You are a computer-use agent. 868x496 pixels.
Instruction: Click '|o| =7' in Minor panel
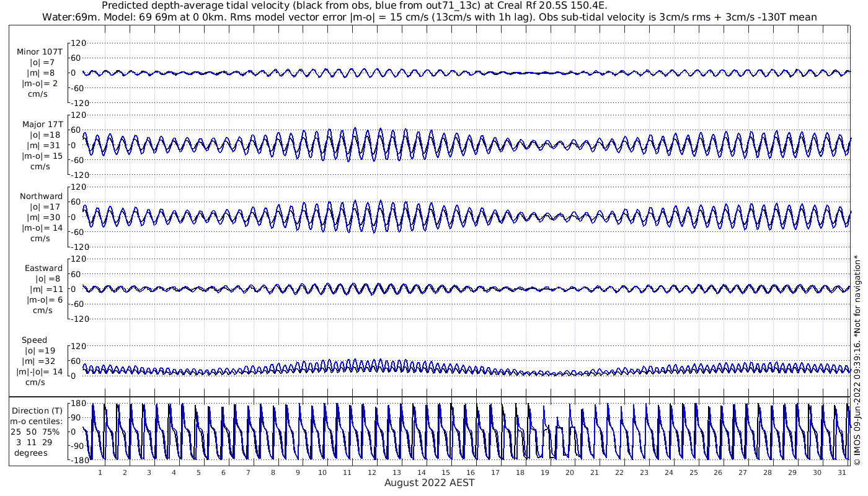(x=42, y=62)
